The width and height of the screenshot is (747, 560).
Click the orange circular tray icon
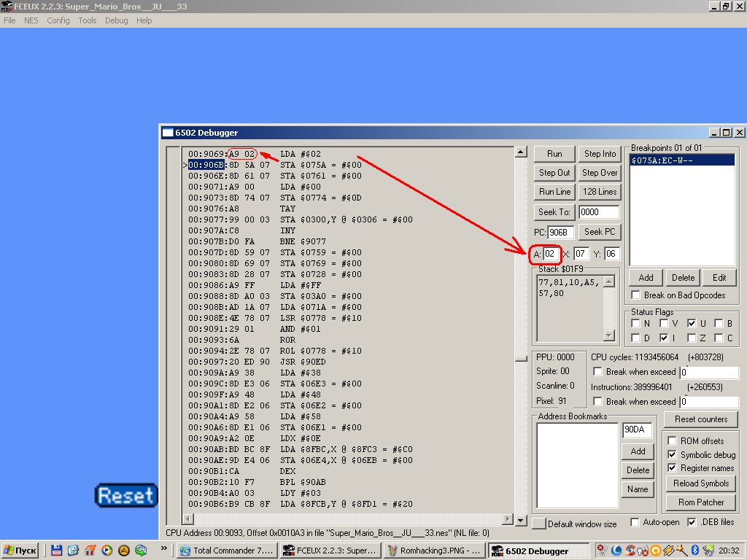coord(656,551)
